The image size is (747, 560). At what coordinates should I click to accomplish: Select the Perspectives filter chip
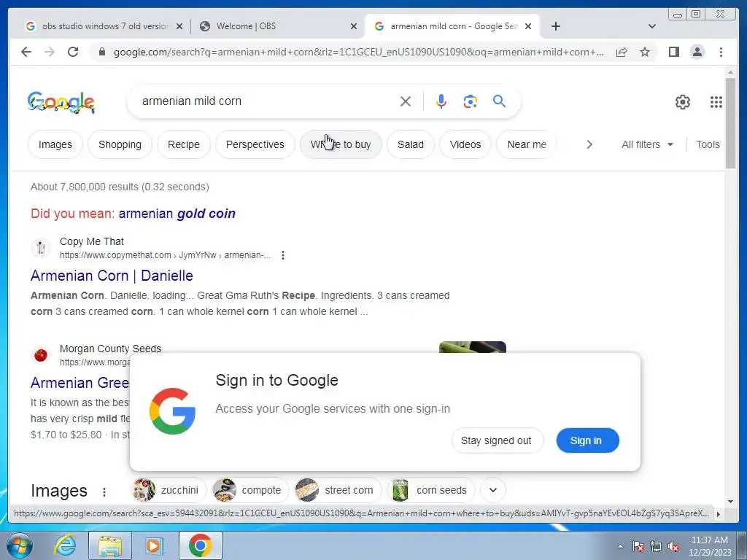click(255, 144)
